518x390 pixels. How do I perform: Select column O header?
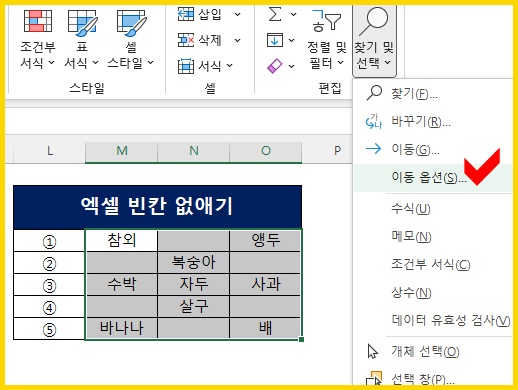point(266,152)
